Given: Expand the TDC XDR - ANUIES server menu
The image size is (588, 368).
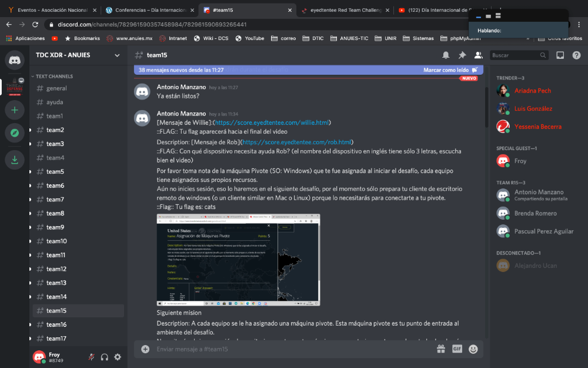Looking at the screenshot, I should click(x=117, y=55).
